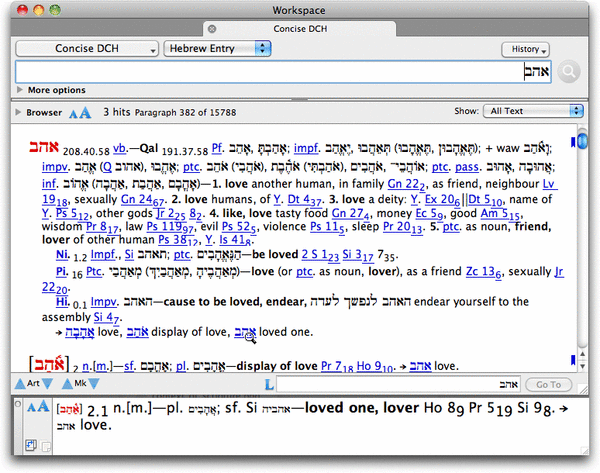
Task: Close the Concise DCH tab
Action: [211, 27]
